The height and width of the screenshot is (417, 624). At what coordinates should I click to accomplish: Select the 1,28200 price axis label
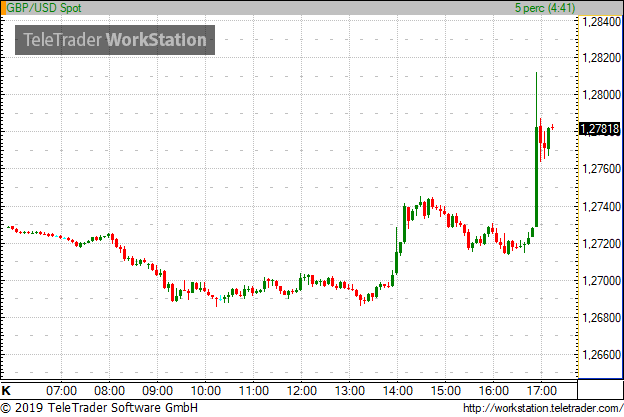pyautogui.click(x=601, y=58)
